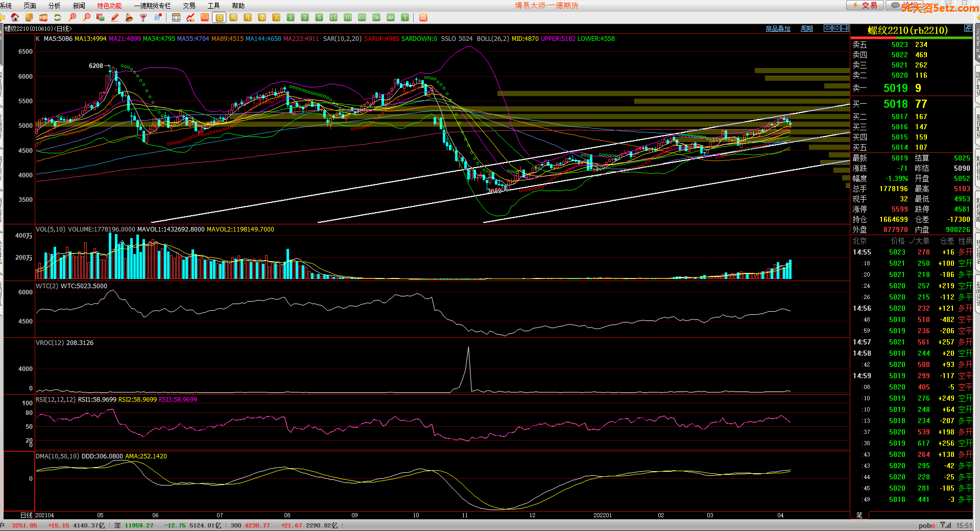Click the WTC(2) indicator label
The width and height of the screenshot is (980, 531).
pos(47,286)
